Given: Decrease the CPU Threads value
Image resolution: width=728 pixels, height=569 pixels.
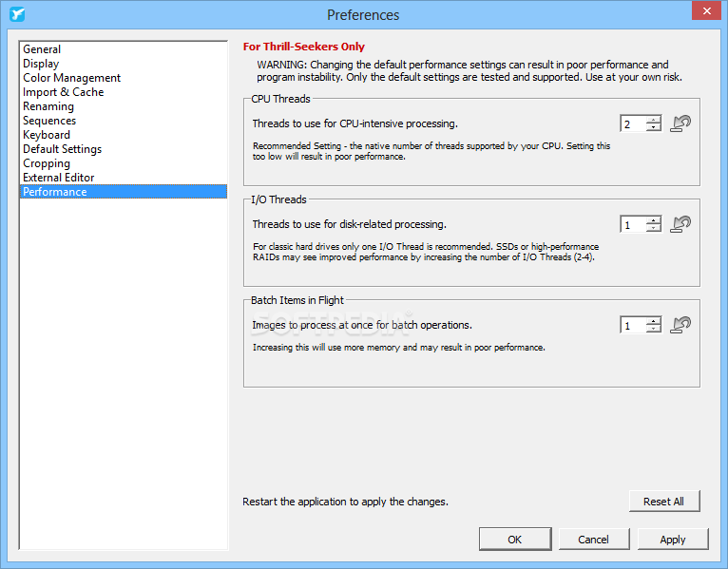Looking at the screenshot, I should tap(654, 127).
